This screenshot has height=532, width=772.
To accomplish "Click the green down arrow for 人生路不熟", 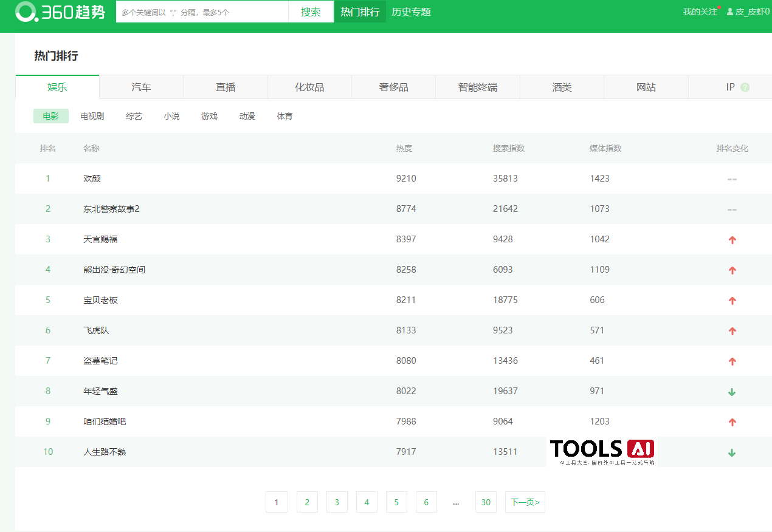I will [x=732, y=452].
